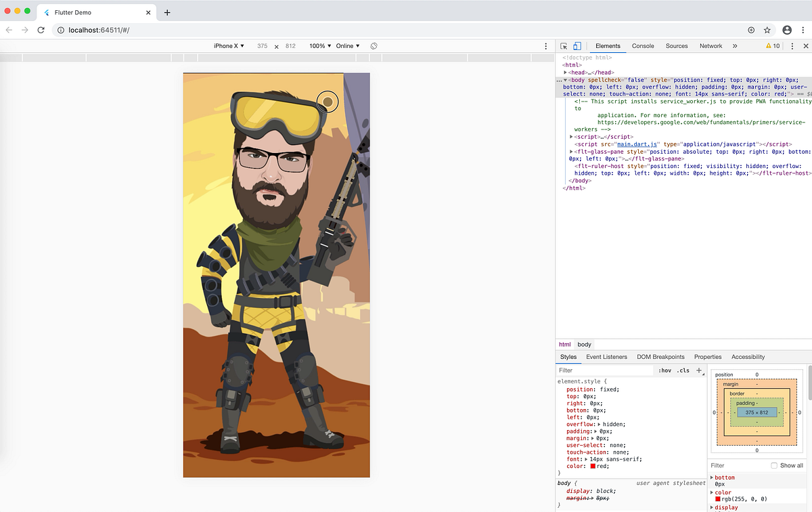Select body in the breadcrumb
The height and width of the screenshot is (512, 812).
pos(584,345)
